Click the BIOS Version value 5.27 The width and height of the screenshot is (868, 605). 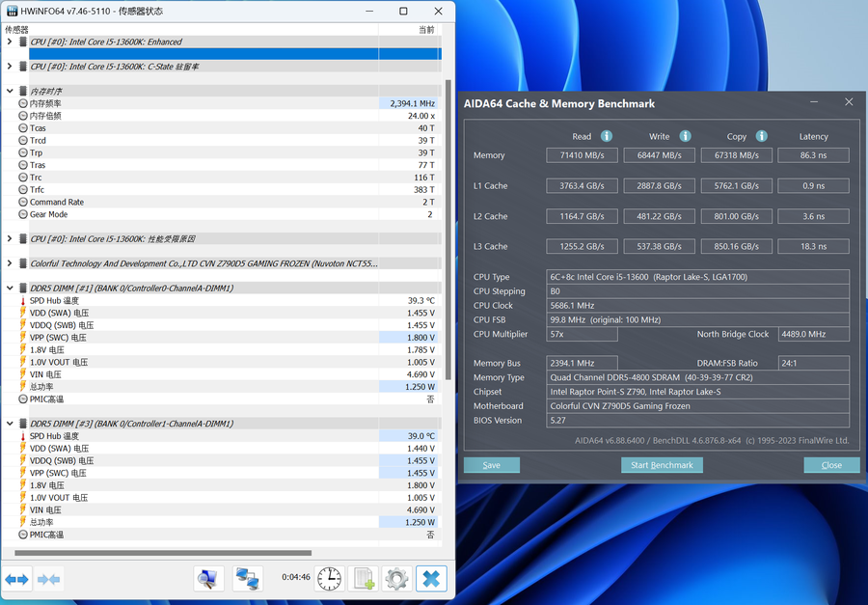[697, 421]
